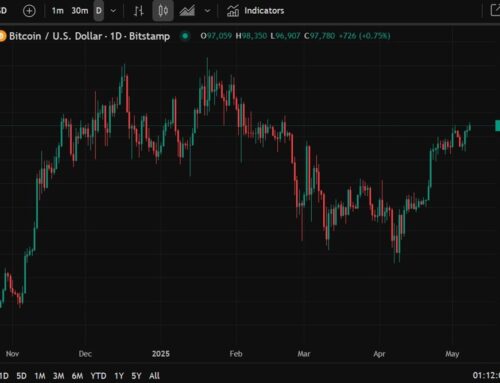Click the high price H98,350 value
500x383 pixels.
point(251,36)
